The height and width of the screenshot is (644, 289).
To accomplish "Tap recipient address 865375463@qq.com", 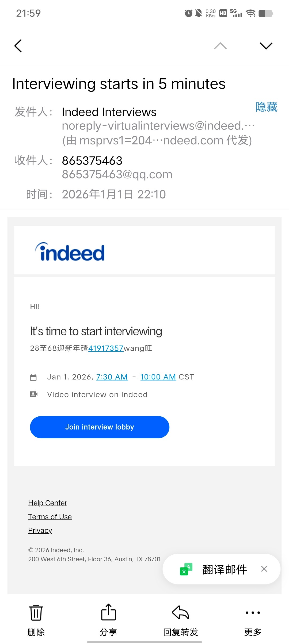I will (x=117, y=174).
